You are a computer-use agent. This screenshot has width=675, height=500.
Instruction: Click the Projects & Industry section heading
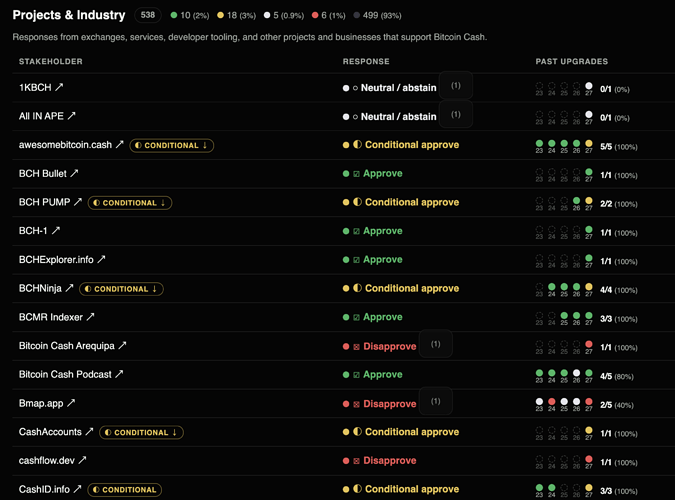click(69, 15)
